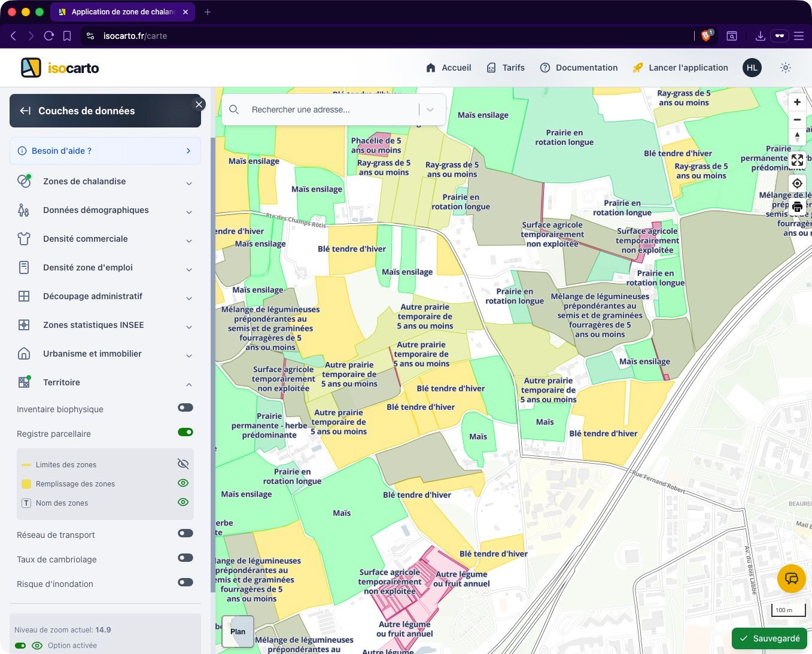This screenshot has height=654, width=812.
Task: Click the map zoom out minus button
Action: (x=797, y=120)
